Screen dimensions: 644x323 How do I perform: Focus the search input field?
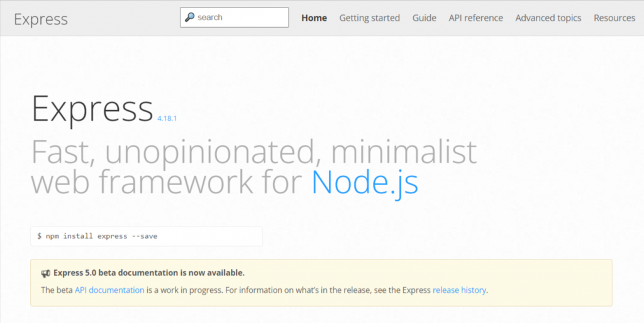click(240, 18)
